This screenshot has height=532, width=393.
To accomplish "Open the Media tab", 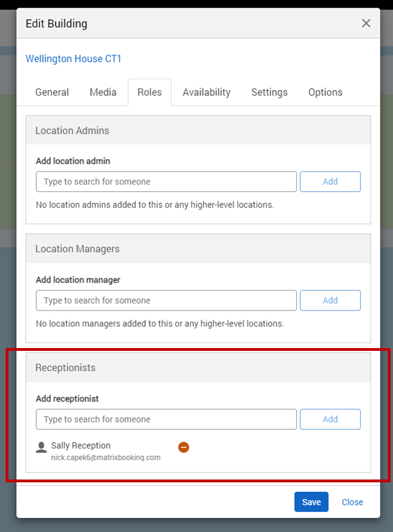I will pyautogui.click(x=103, y=92).
